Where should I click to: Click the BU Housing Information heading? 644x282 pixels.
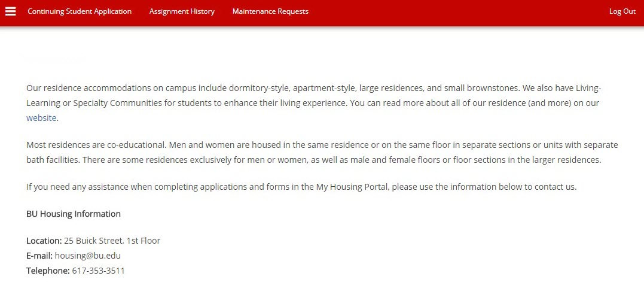point(74,214)
